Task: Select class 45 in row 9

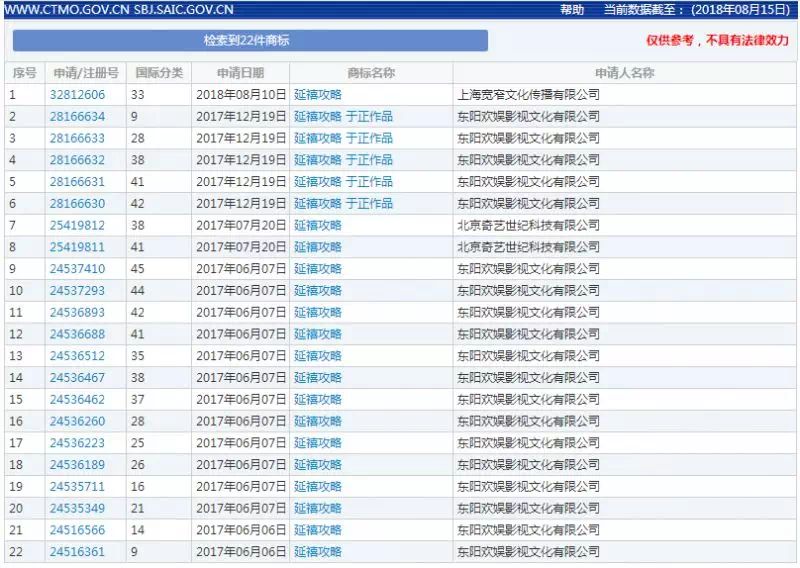Action: pyautogui.click(x=137, y=269)
